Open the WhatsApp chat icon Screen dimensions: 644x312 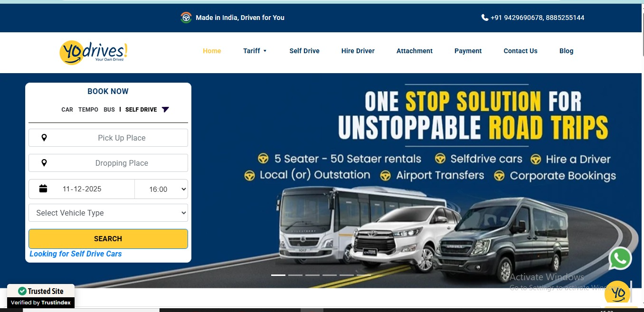click(620, 259)
